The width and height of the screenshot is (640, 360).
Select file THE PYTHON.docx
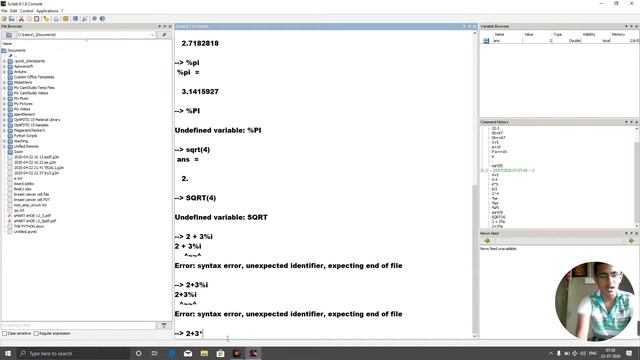point(29,226)
